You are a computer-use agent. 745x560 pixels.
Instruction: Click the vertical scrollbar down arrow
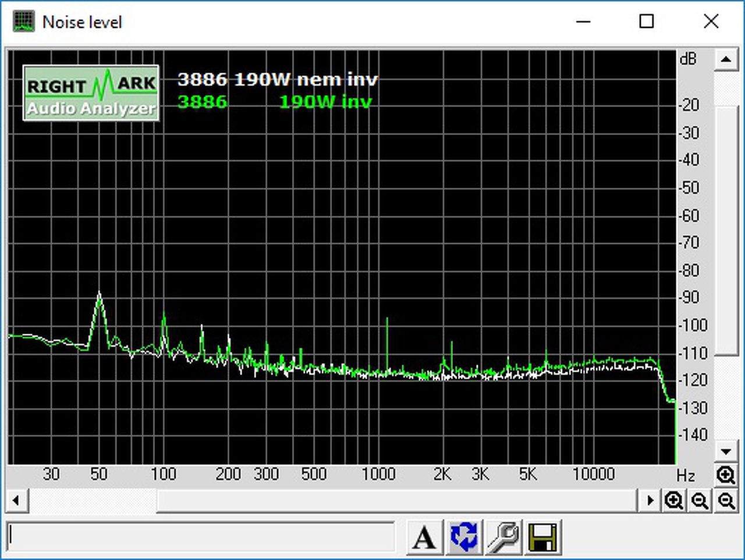tap(726, 451)
